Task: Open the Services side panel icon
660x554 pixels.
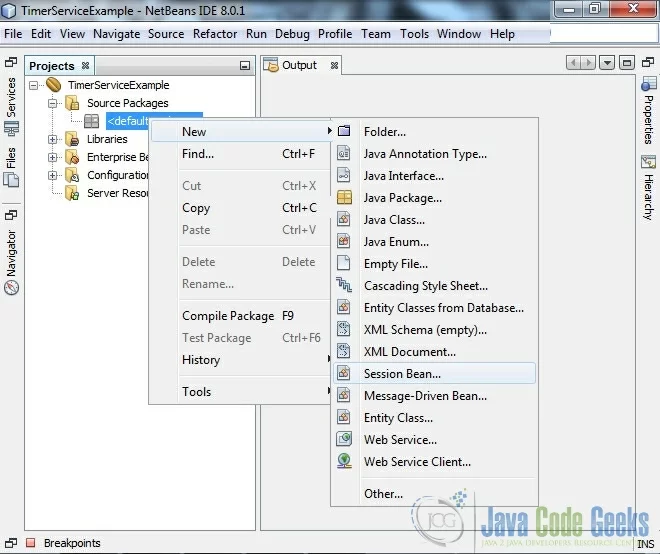Action: point(11,128)
